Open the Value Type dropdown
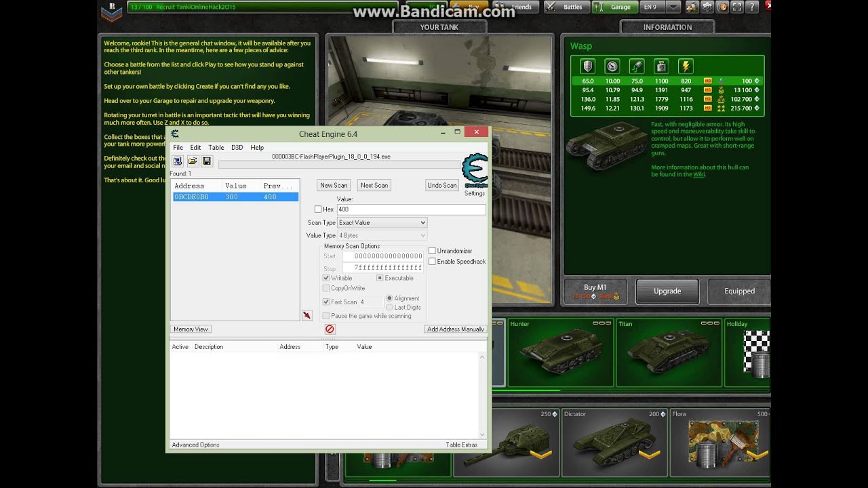The image size is (868, 488). pyautogui.click(x=382, y=235)
